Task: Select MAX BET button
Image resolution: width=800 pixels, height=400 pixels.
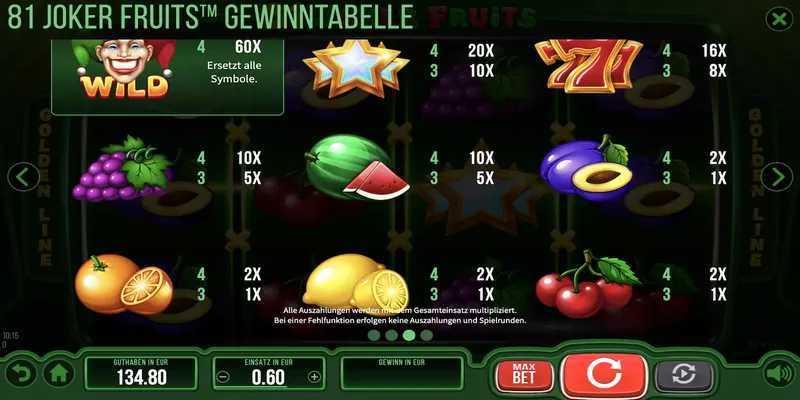Action: coord(524,376)
